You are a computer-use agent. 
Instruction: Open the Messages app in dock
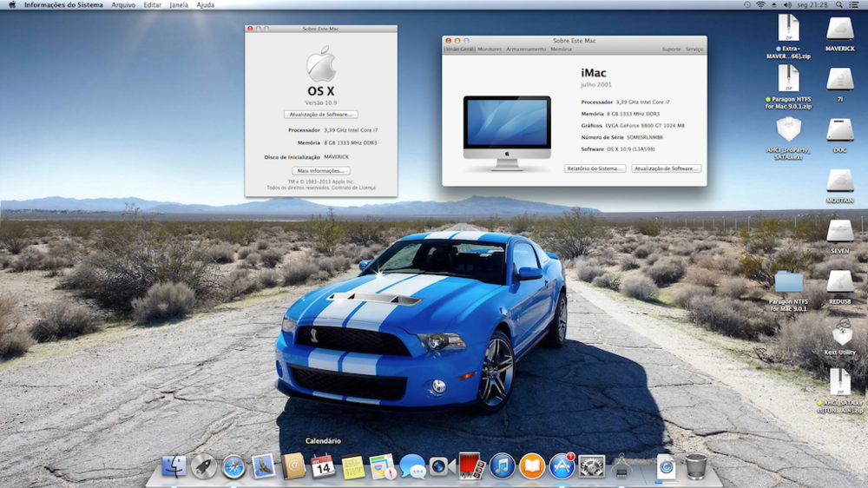(412, 467)
